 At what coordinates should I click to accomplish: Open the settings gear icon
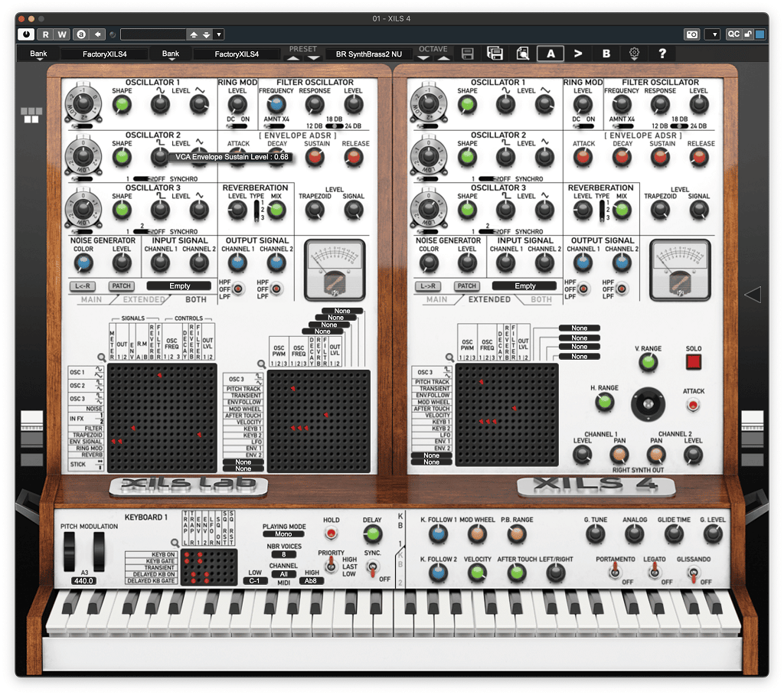(634, 54)
